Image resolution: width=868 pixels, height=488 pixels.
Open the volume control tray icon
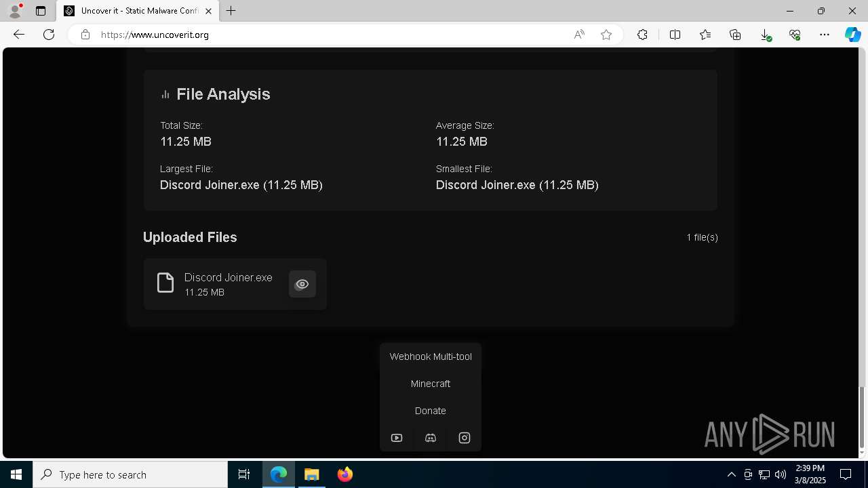tap(781, 474)
